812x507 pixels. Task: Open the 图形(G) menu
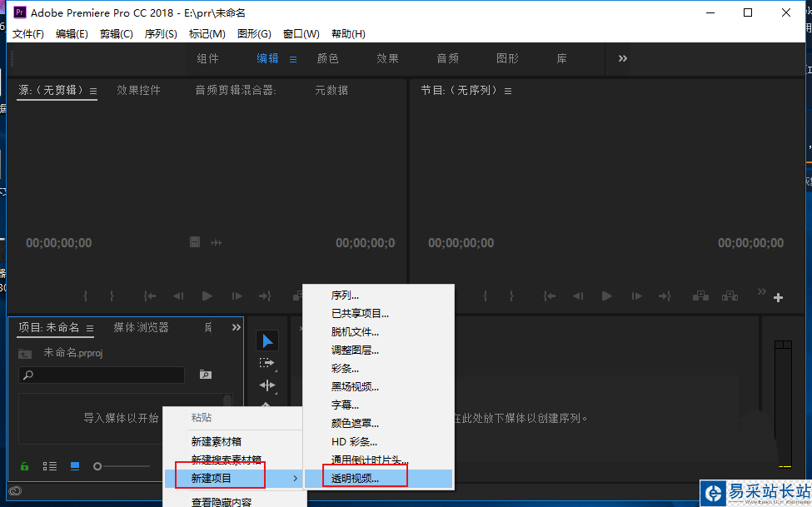(254, 33)
